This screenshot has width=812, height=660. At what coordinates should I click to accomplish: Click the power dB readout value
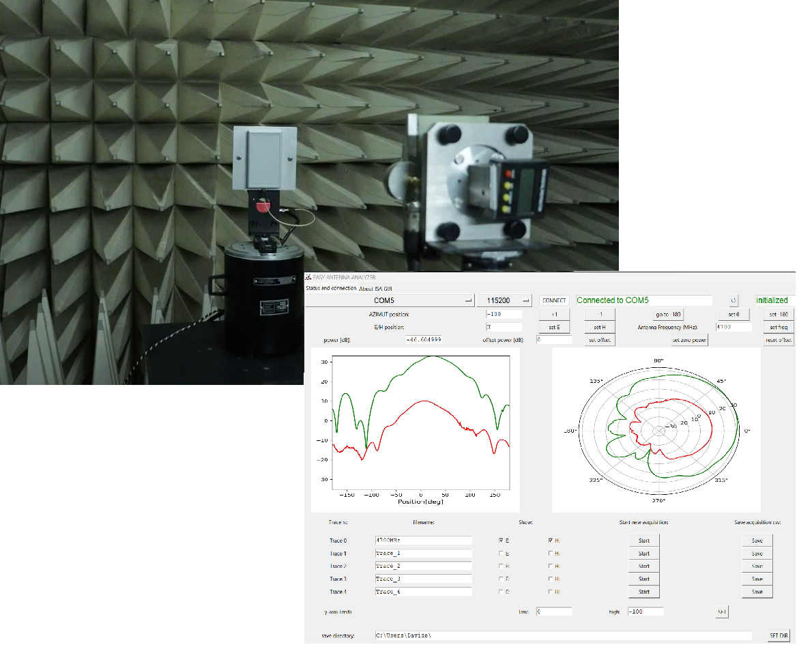click(x=424, y=340)
